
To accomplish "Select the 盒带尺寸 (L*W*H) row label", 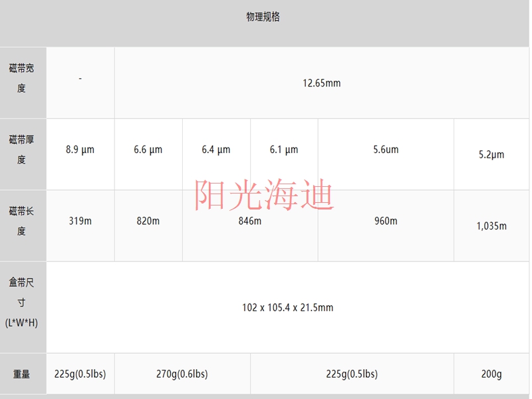I will pyautogui.click(x=22, y=303).
